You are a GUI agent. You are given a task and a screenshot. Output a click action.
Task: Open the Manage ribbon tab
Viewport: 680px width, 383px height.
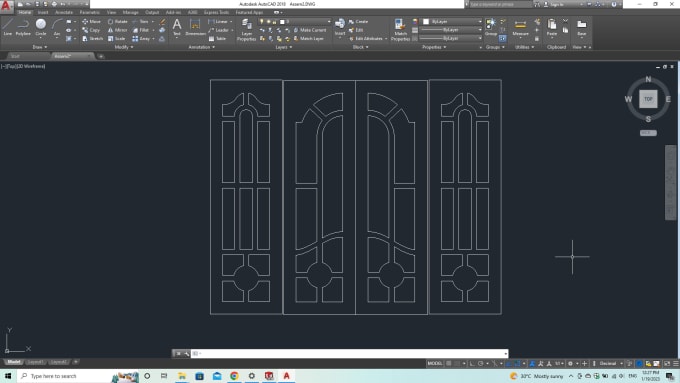click(x=130, y=12)
